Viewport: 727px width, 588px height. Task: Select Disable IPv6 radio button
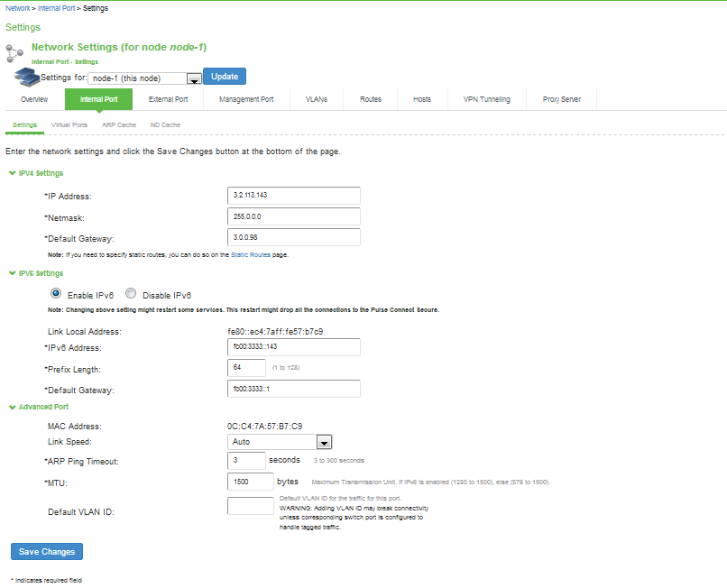pyautogui.click(x=131, y=294)
